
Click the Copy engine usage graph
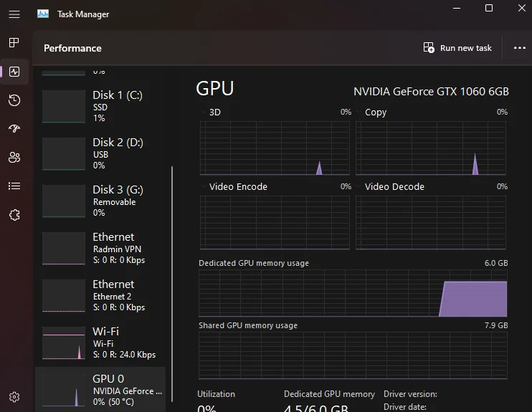pyautogui.click(x=431, y=148)
